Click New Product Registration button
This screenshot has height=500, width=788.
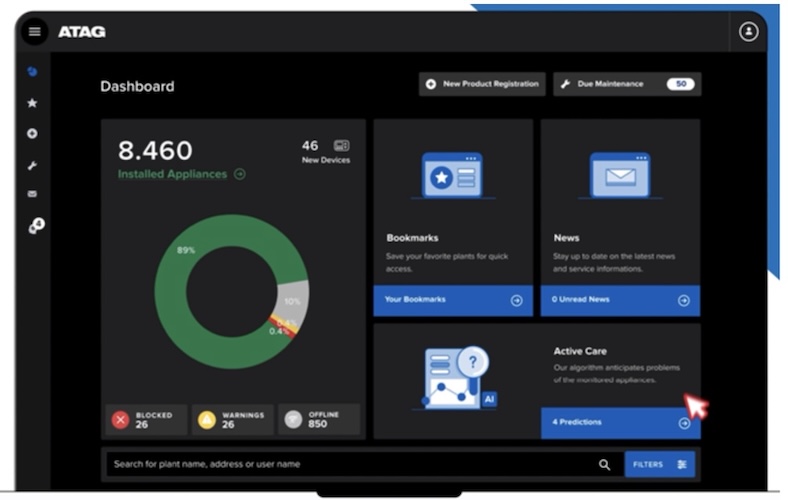coord(482,84)
